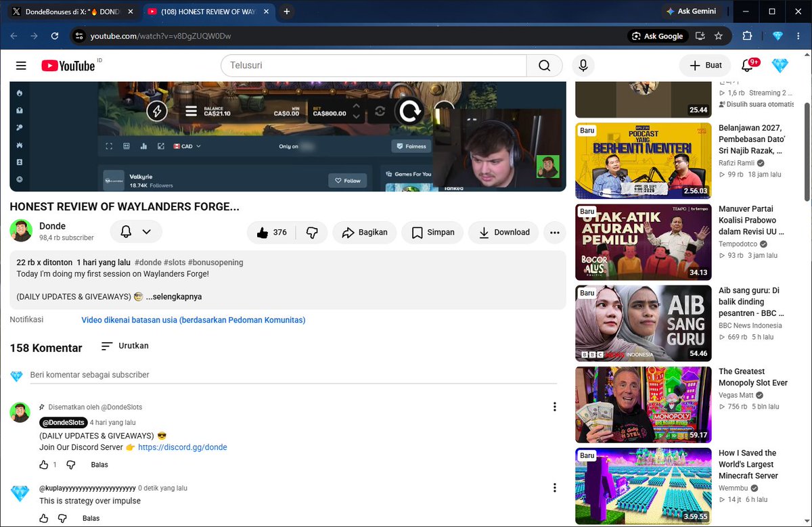Click the Buat create button

(705, 66)
